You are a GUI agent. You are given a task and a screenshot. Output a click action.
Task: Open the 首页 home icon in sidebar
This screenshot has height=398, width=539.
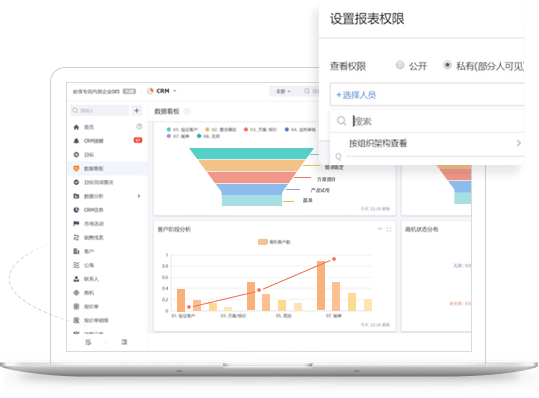point(76,127)
